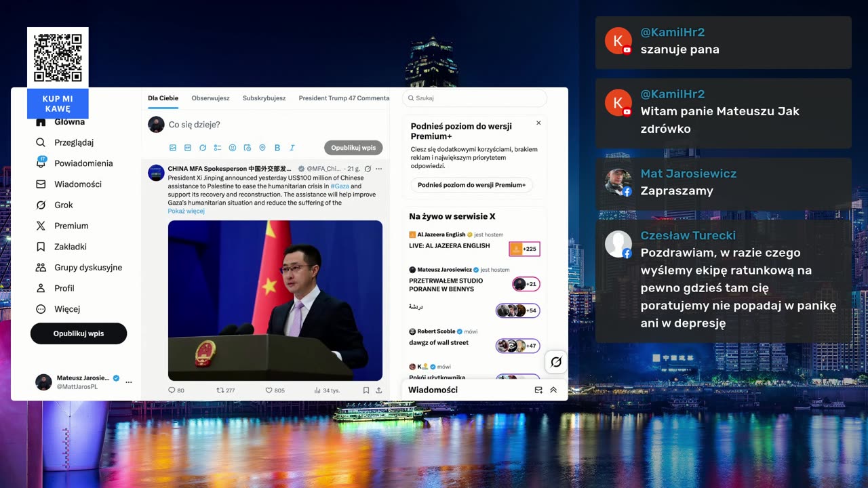868x488 pixels.
Task: Like the post with 805 likes
Action: coord(275,390)
